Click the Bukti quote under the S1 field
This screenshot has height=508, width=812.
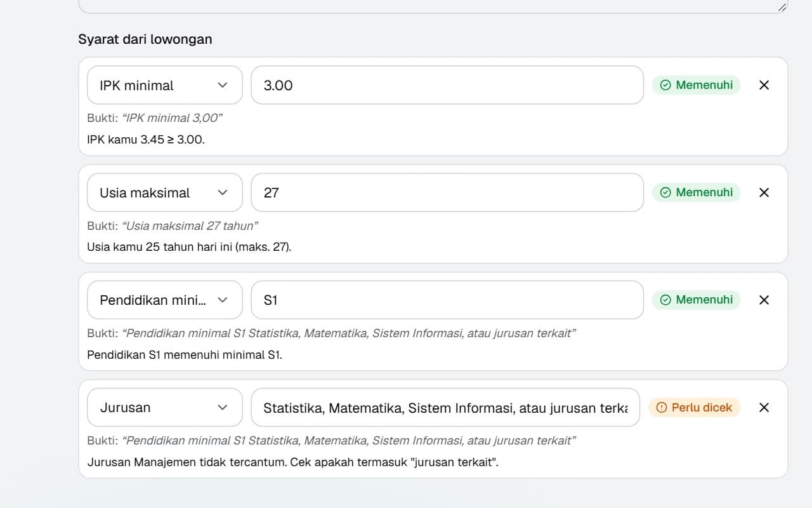349,333
